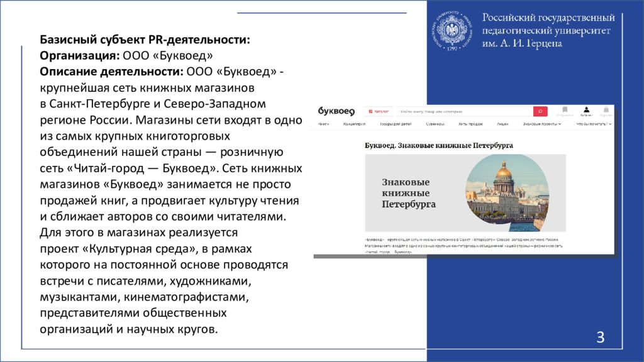Screen dimensions: 644x362
Task: Open the Товары для детей menu item
Action: click(396, 124)
